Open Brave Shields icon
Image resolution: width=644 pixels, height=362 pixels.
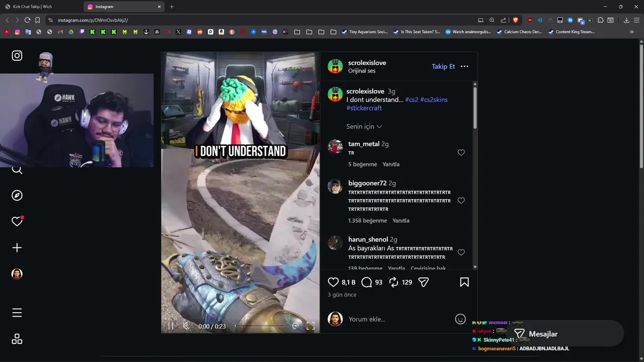pos(515,20)
